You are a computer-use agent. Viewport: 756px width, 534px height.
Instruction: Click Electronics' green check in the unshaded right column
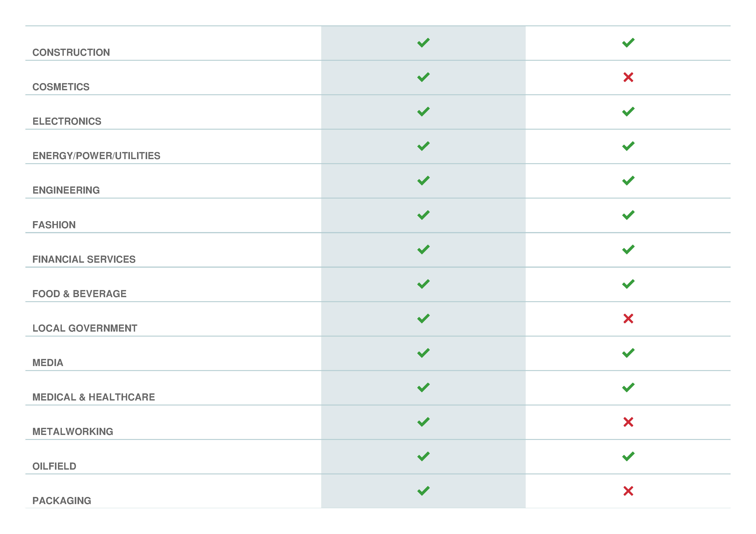(628, 112)
